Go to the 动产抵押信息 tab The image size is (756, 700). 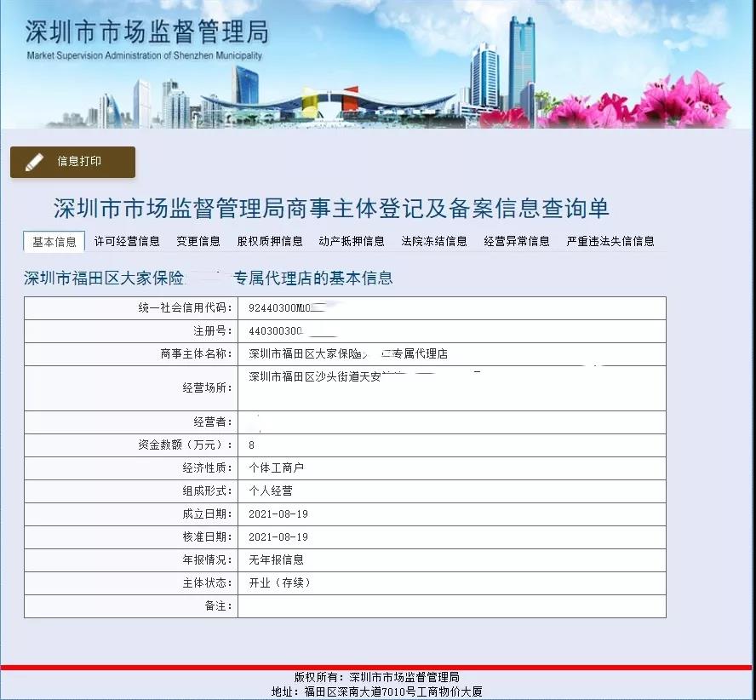(x=352, y=242)
